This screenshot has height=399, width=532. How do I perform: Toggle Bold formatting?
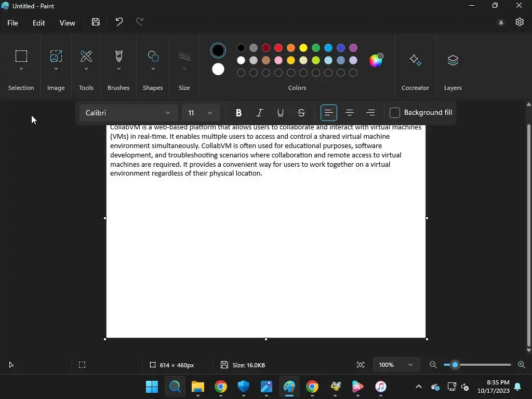[238, 113]
